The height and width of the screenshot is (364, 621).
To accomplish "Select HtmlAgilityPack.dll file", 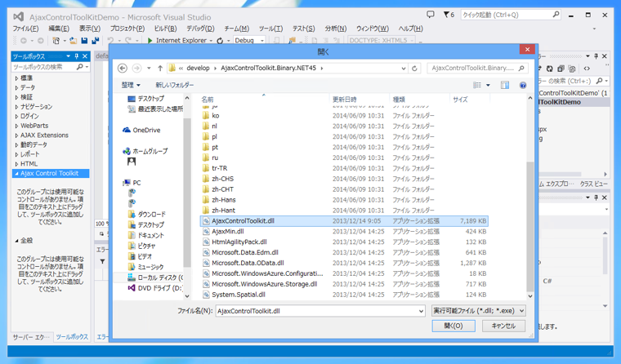I will pyautogui.click(x=344, y=242).
